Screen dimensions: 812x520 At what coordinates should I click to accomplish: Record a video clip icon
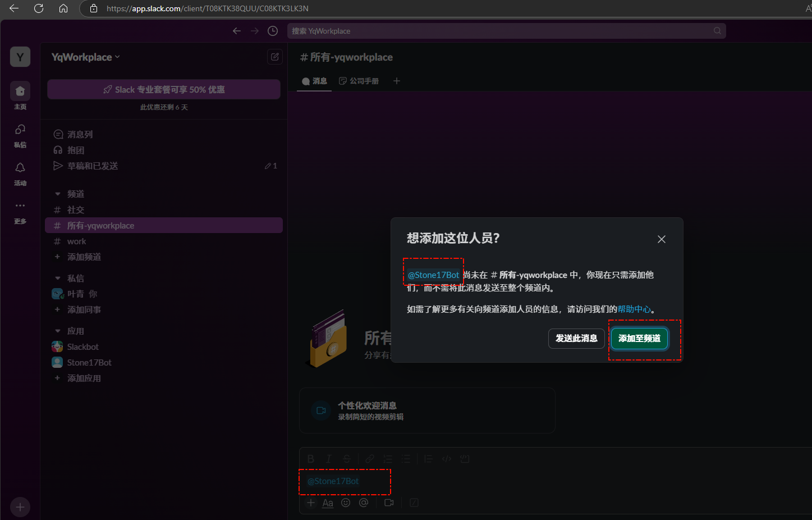tap(389, 503)
